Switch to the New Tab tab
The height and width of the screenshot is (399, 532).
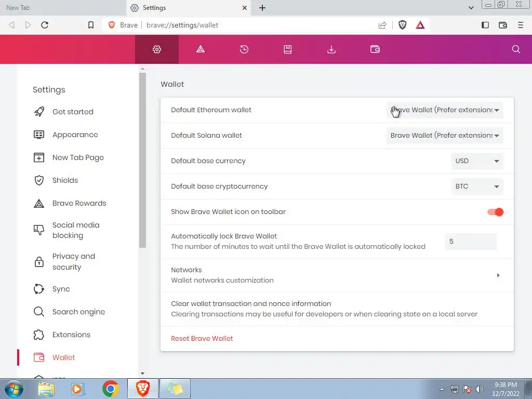pos(63,7)
